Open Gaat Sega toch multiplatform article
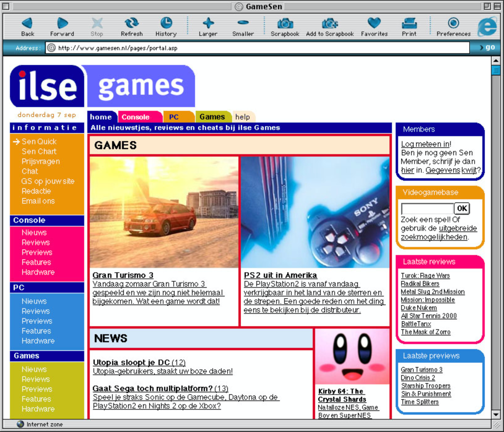Screen dimensions: 504x432 tap(160, 388)
